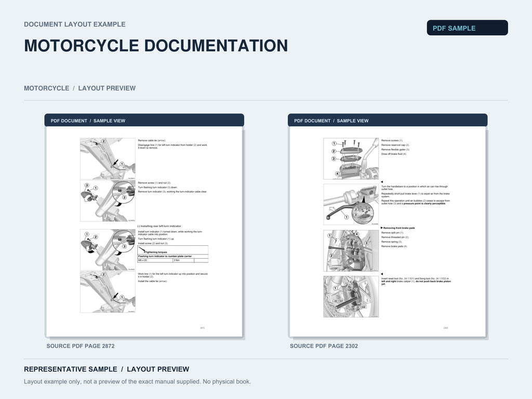Viewport: 532px width, 399px height.
Task: Click the PDF SAMPLE badge
Action: (467, 28)
